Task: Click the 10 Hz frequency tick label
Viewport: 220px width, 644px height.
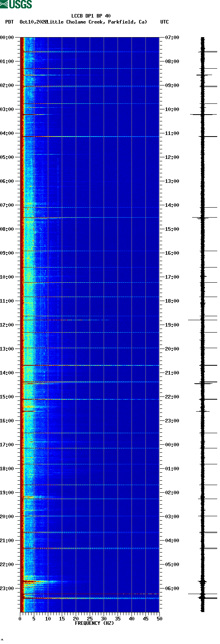Action: point(48,619)
